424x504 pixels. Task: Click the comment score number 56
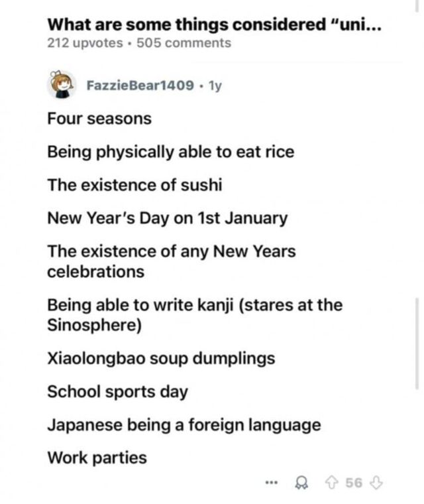354,482
